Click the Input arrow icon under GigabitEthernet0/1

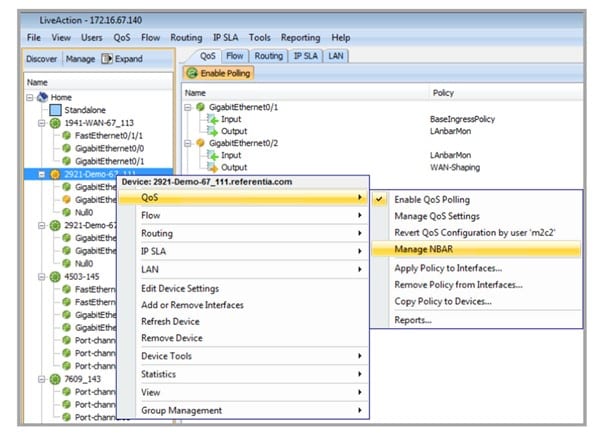213,119
